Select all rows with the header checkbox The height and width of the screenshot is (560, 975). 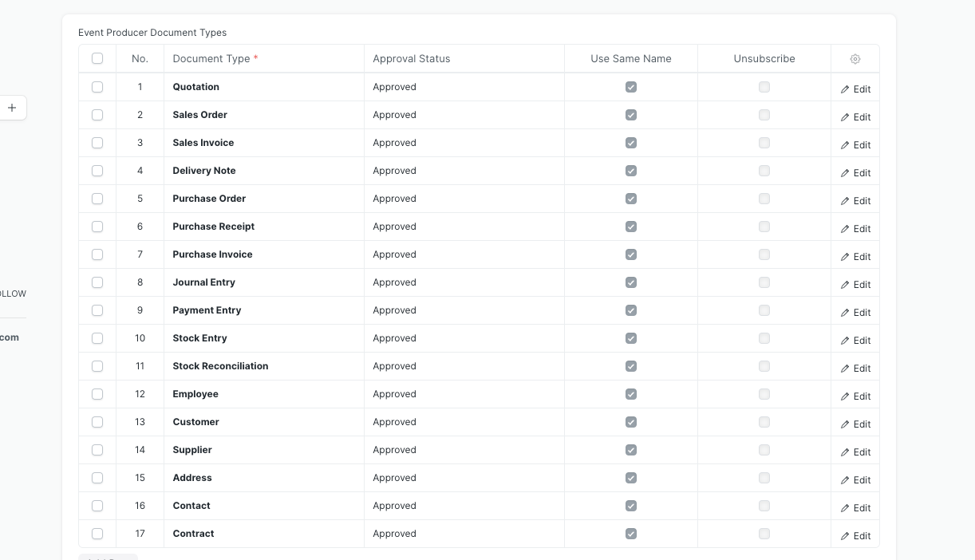point(97,58)
